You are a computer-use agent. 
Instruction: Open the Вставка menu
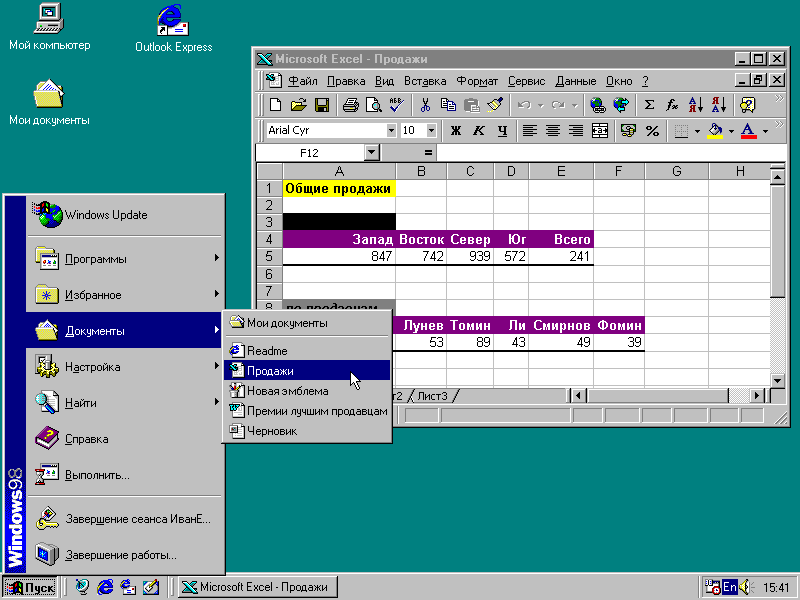(x=424, y=81)
